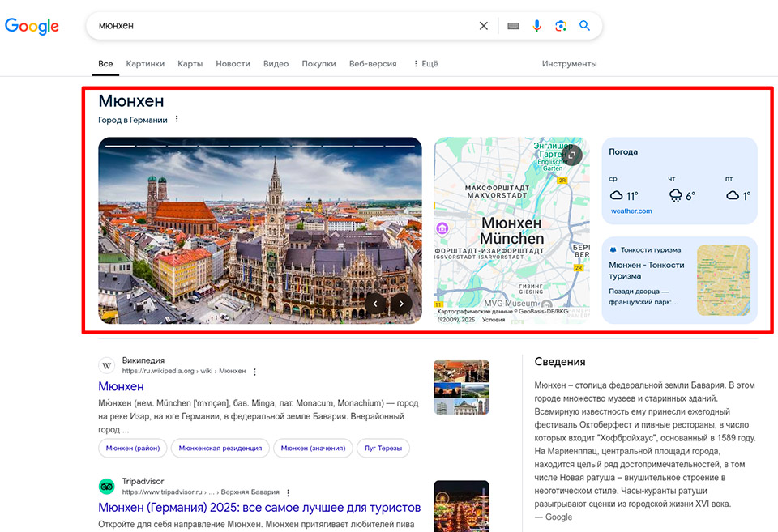Image resolution: width=778 pixels, height=532 pixels.
Task: Click the Википедия source name
Action: coord(143,360)
